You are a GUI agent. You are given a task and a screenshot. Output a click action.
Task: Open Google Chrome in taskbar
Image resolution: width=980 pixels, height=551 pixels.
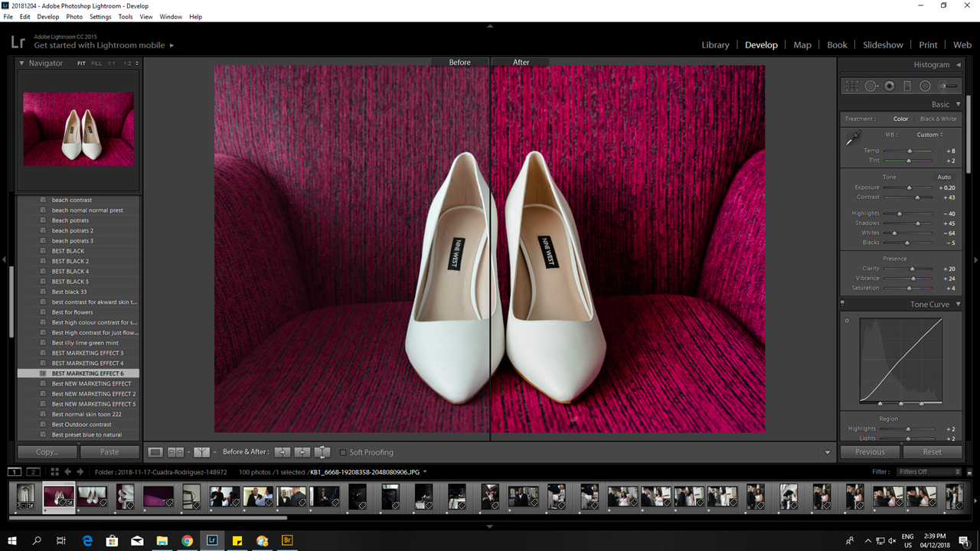(187, 540)
